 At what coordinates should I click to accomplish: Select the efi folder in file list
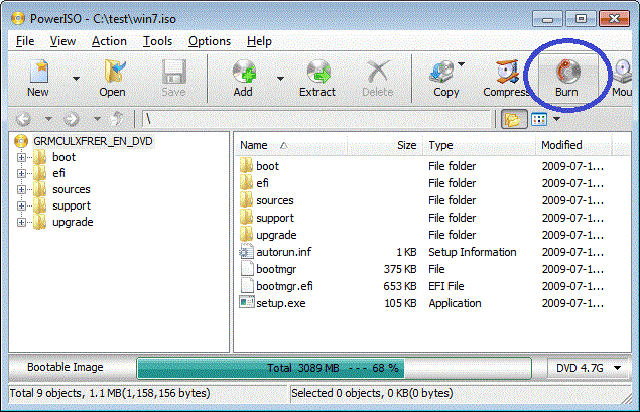point(262,183)
